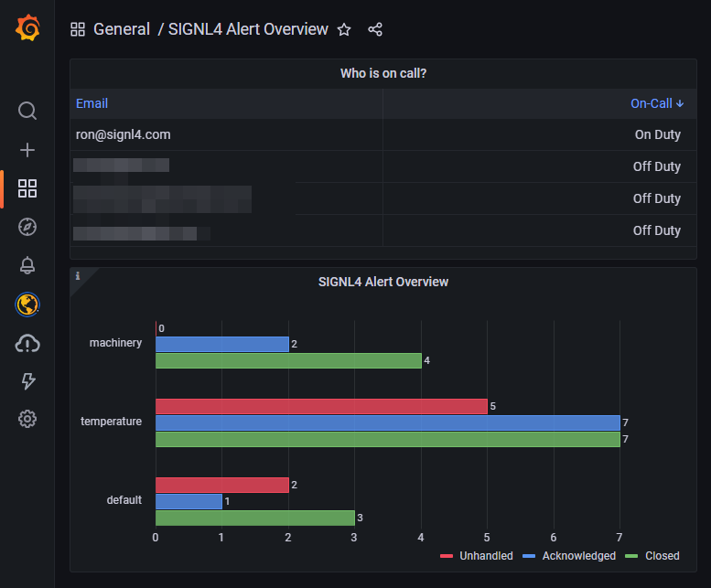Screen dimensions: 711x588
Task: Click the machinery Closed green bar
Action: click(x=288, y=360)
